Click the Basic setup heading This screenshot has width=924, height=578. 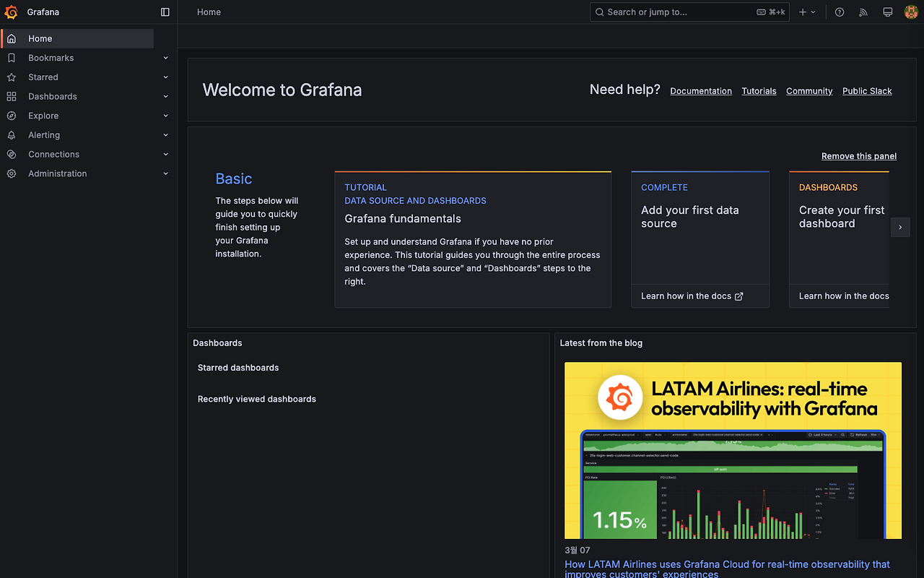(234, 178)
